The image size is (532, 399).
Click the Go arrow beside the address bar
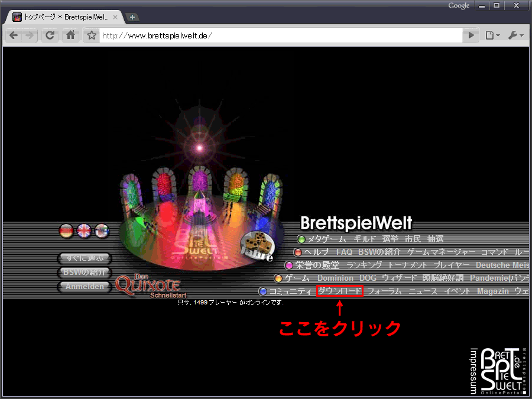471,35
